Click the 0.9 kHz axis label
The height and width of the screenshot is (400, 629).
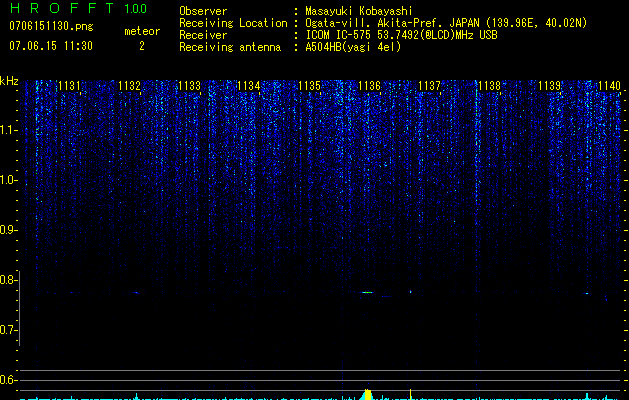point(8,230)
